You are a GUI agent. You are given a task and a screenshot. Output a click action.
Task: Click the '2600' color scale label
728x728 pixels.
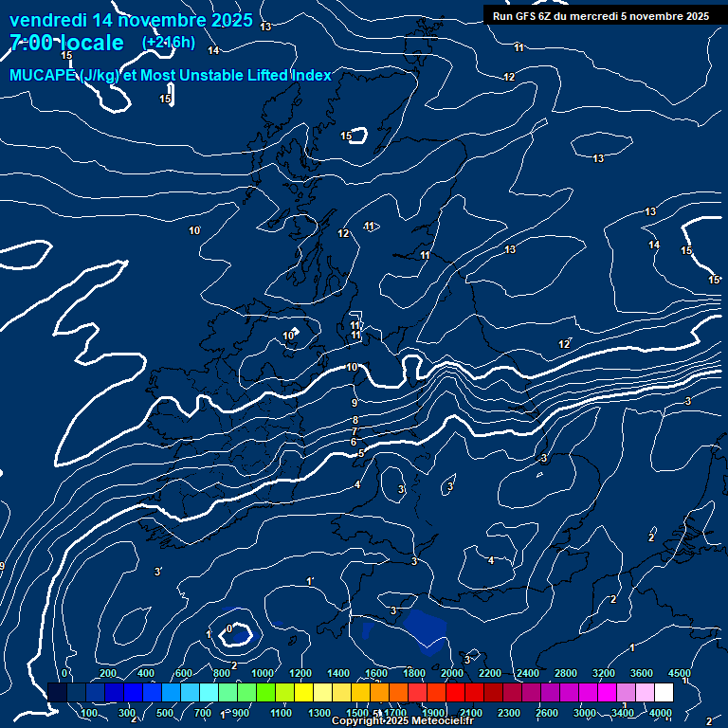[547, 713]
